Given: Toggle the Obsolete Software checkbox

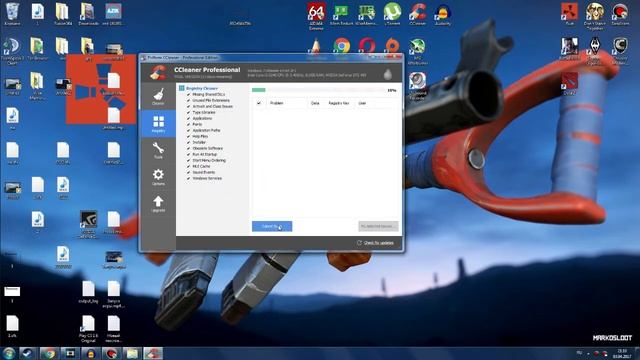Looking at the screenshot, I should pos(189,148).
